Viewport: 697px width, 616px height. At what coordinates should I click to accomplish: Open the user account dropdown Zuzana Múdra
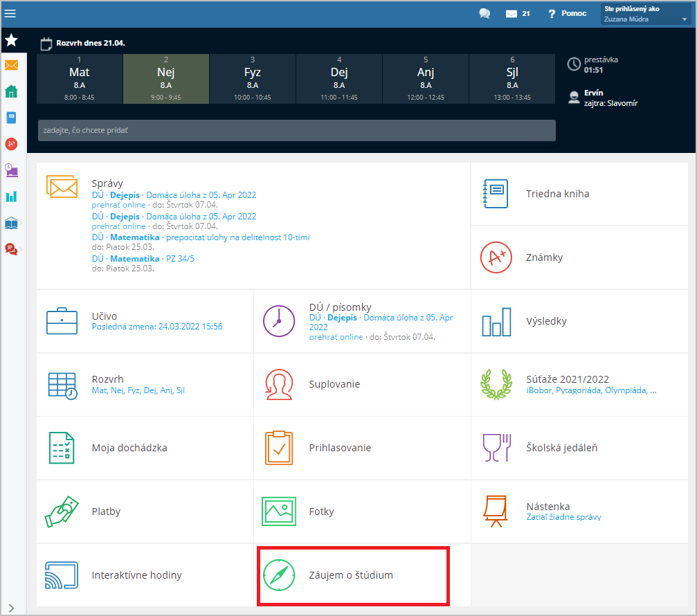(646, 15)
